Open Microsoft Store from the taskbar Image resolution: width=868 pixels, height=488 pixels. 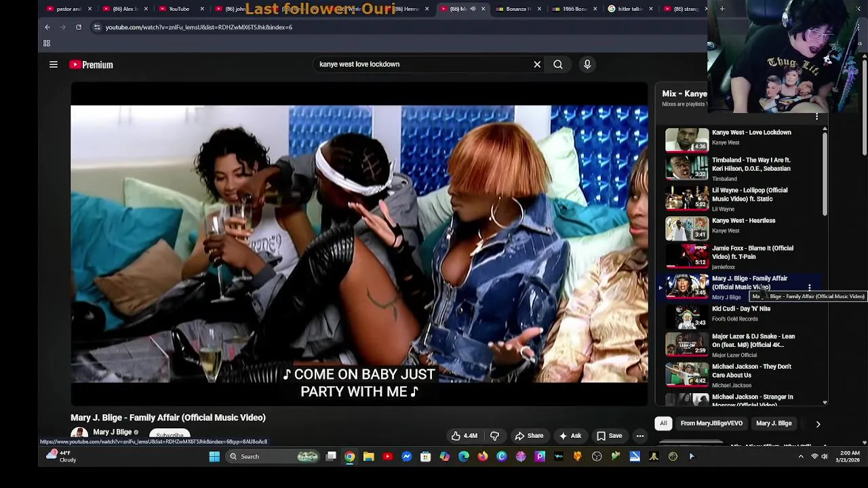[426, 457]
